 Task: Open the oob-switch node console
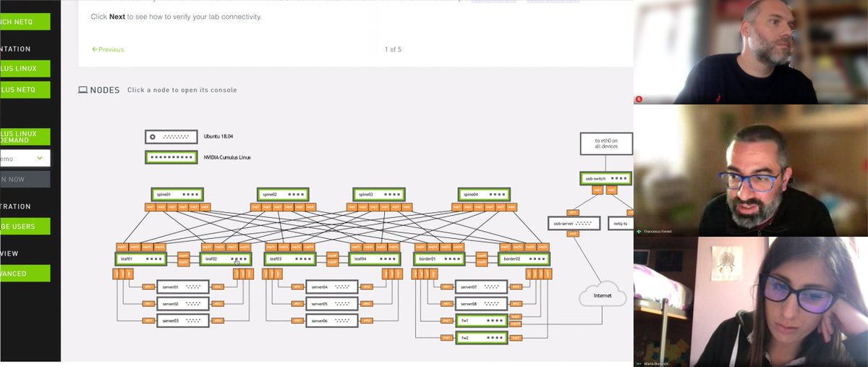pos(606,178)
